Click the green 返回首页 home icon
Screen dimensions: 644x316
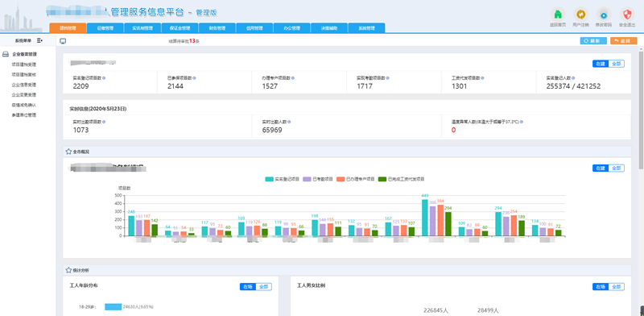tap(558, 15)
